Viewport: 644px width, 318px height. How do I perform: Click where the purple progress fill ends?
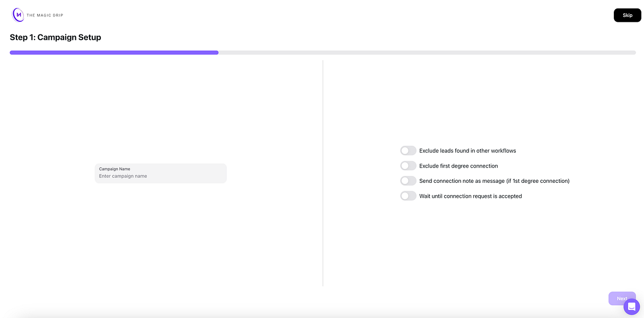coord(218,52)
